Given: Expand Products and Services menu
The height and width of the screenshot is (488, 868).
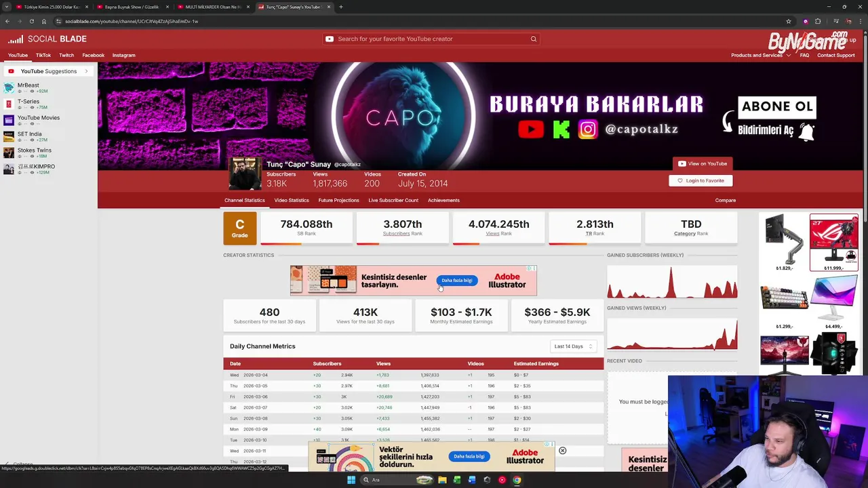Looking at the screenshot, I should 760,55.
